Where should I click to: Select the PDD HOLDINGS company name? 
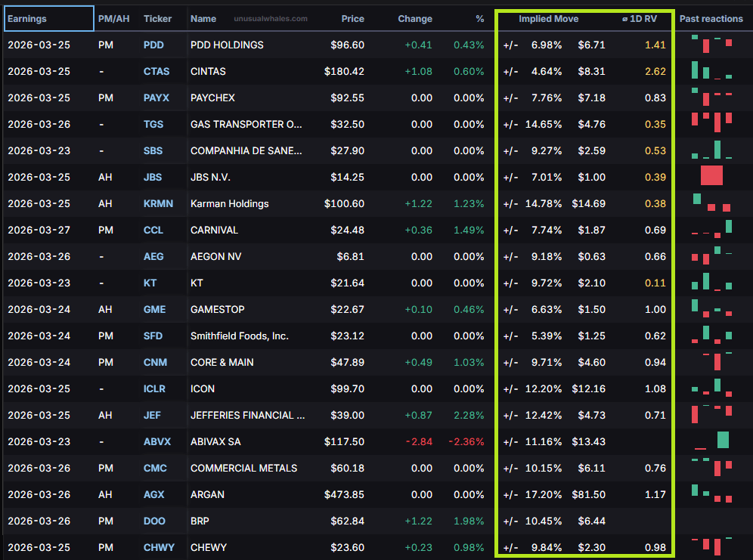coord(227,45)
